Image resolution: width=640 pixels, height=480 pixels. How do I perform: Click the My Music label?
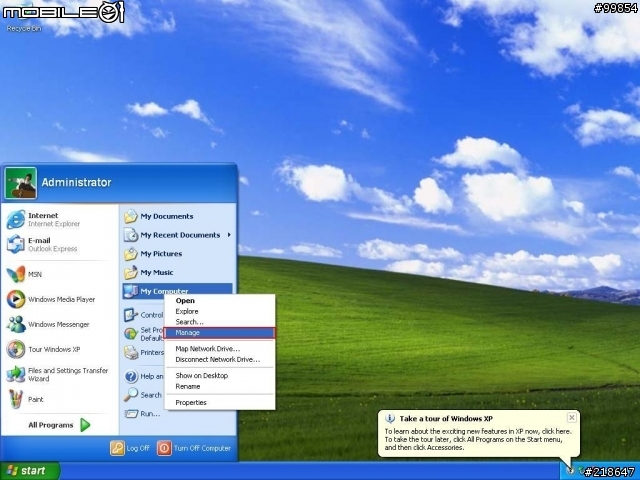click(157, 272)
